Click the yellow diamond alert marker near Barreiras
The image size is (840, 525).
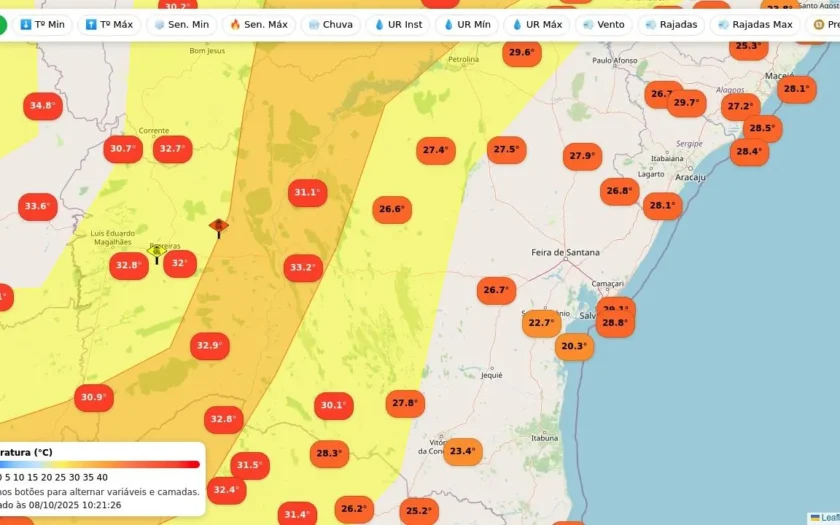point(156,253)
